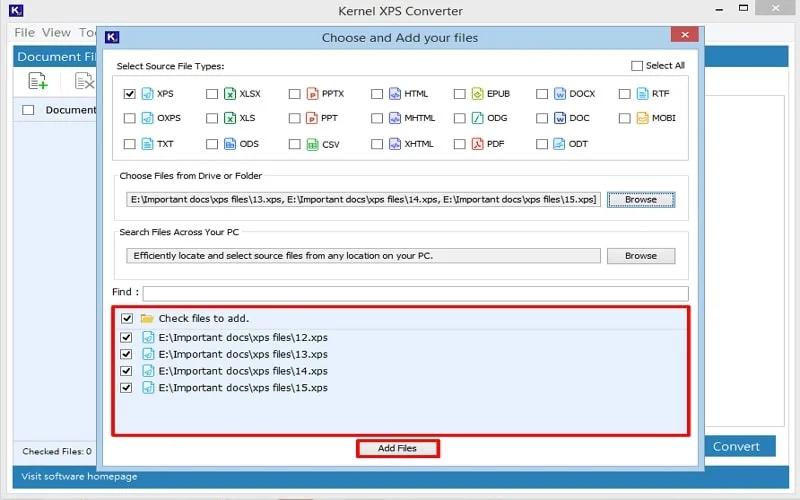800x500 pixels.
Task: Open the View menu
Action: tap(56, 33)
